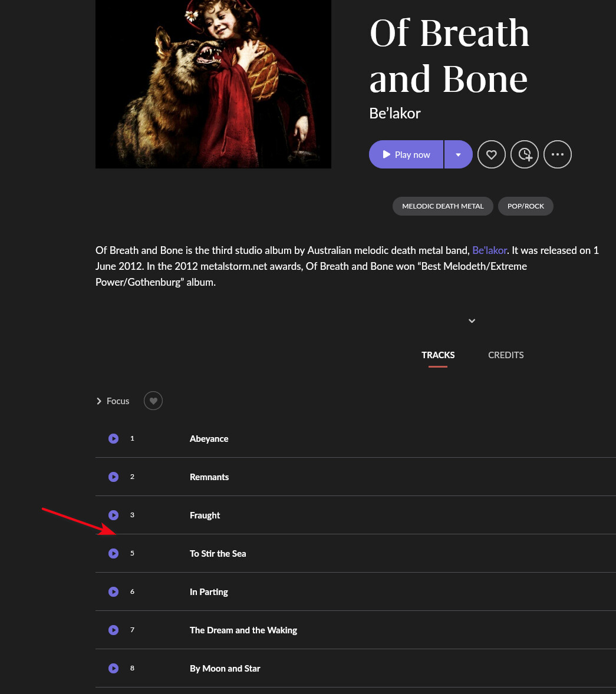Image resolution: width=616 pixels, height=694 pixels.
Task: Play track 1 Abeyance
Action: pos(113,439)
